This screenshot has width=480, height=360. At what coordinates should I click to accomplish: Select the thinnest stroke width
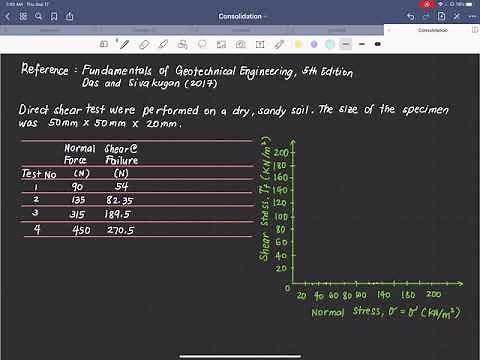[x=346, y=44]
